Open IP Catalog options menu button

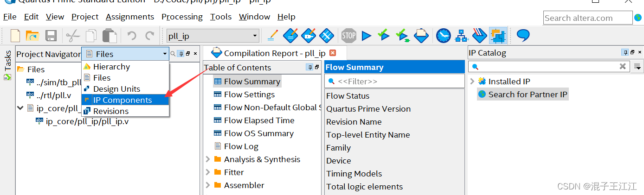click(638, 67)
